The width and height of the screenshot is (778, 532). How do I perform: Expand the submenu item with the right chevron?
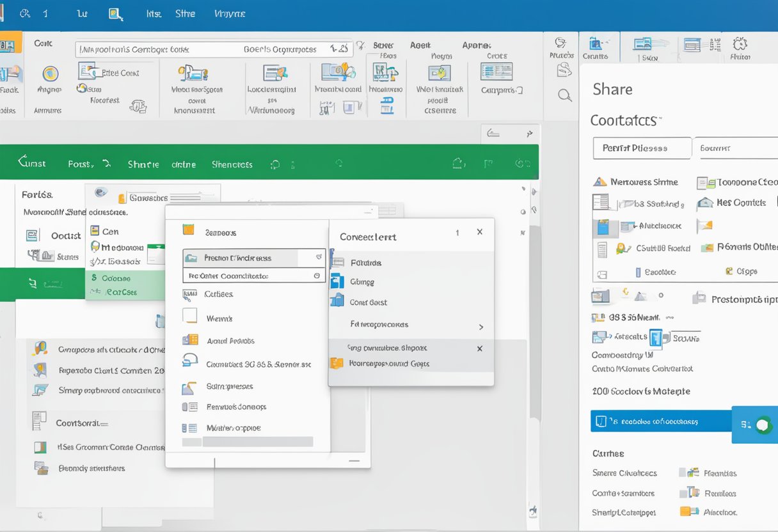pyautogui.click(x=481, y=327)
